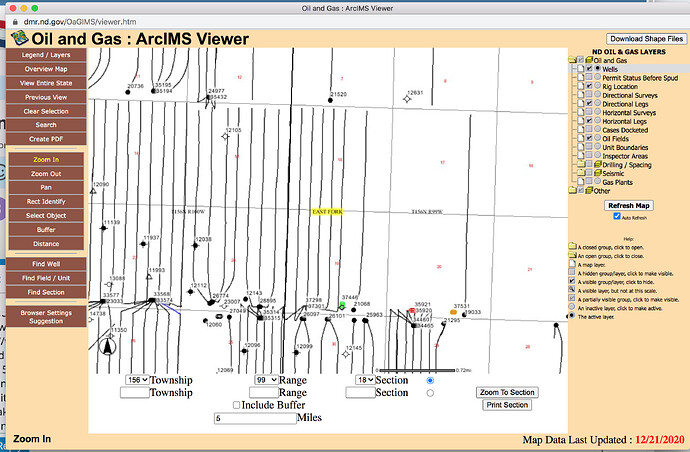Open the Township 156 dropdown
Viewport: 690px width, 452px height.
137,380
